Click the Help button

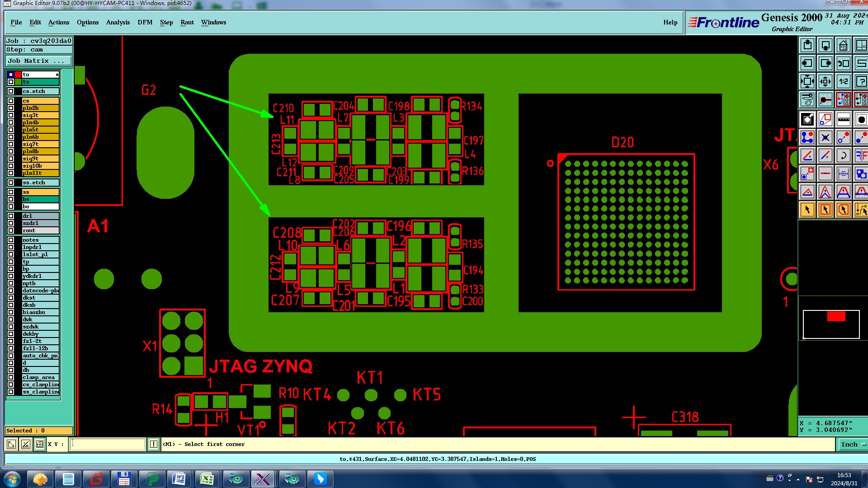(670, 22)
